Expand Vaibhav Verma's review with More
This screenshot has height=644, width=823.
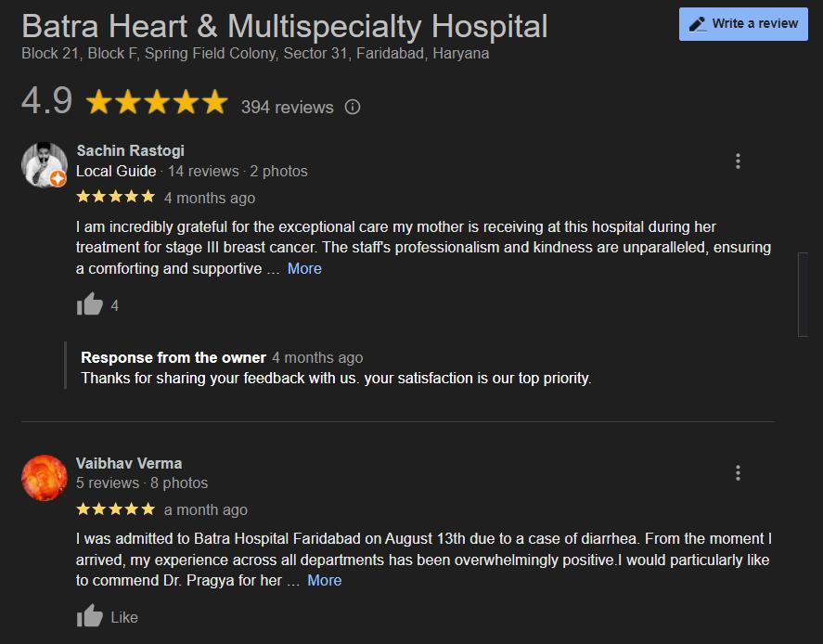tap(324, 580)
